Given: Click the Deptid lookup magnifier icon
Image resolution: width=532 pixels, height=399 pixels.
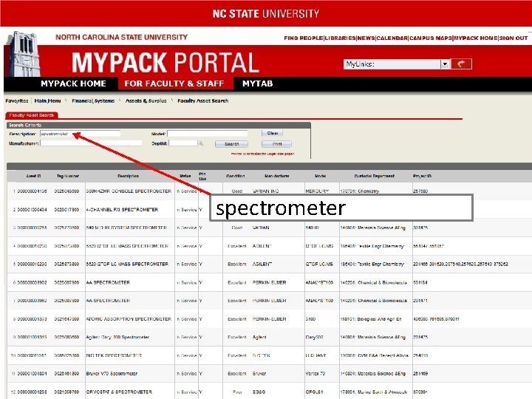Looking at the screenshot, I should (x=200, y=143).
